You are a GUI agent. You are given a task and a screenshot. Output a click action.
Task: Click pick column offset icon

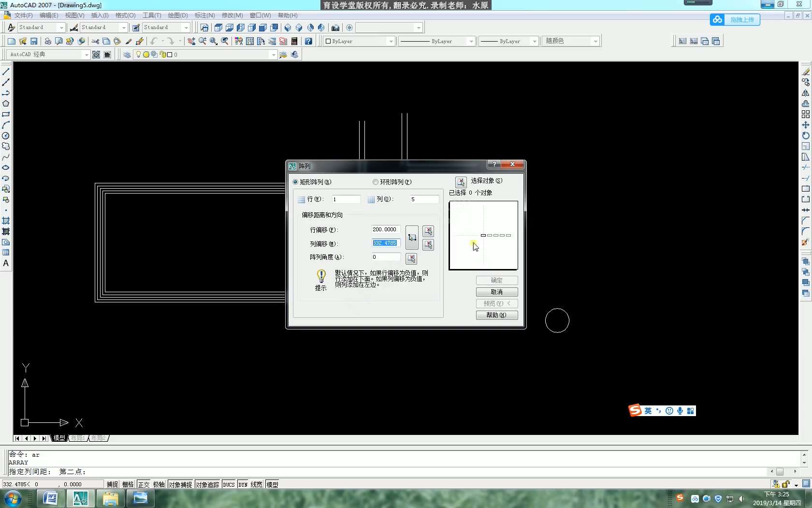428,244
